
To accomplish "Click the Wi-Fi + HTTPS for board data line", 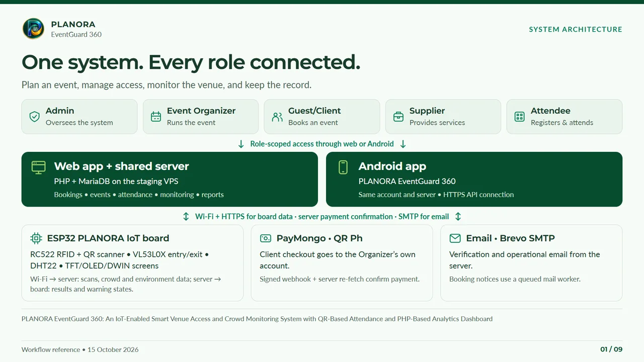I will click(322, 217).
